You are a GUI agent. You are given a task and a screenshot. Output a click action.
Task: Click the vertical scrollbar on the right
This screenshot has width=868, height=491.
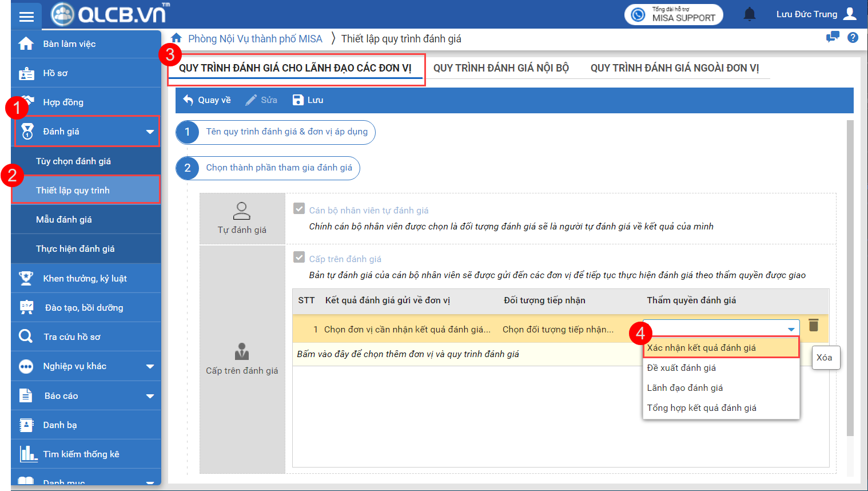tap(850, 275)
